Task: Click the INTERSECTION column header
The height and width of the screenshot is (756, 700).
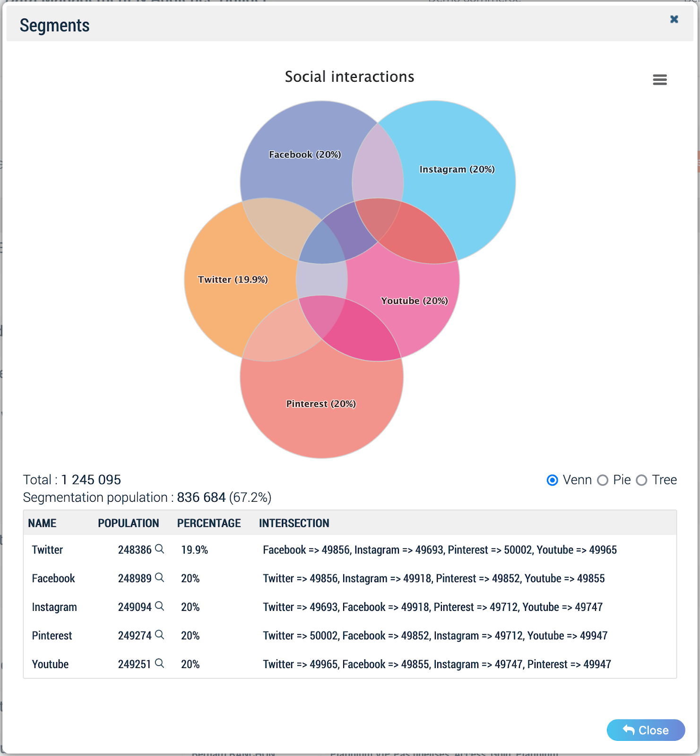Action: point(294,523)
